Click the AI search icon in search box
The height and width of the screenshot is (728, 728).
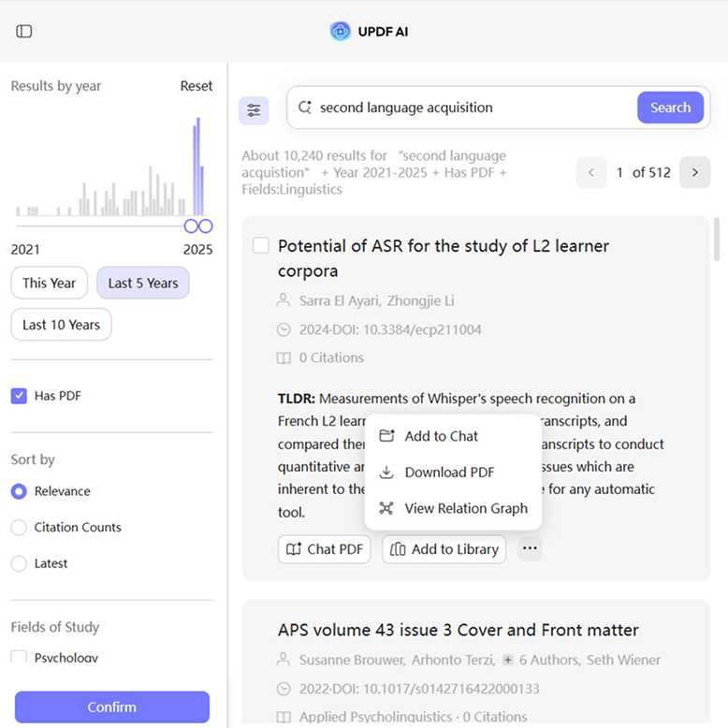(304, 108)
